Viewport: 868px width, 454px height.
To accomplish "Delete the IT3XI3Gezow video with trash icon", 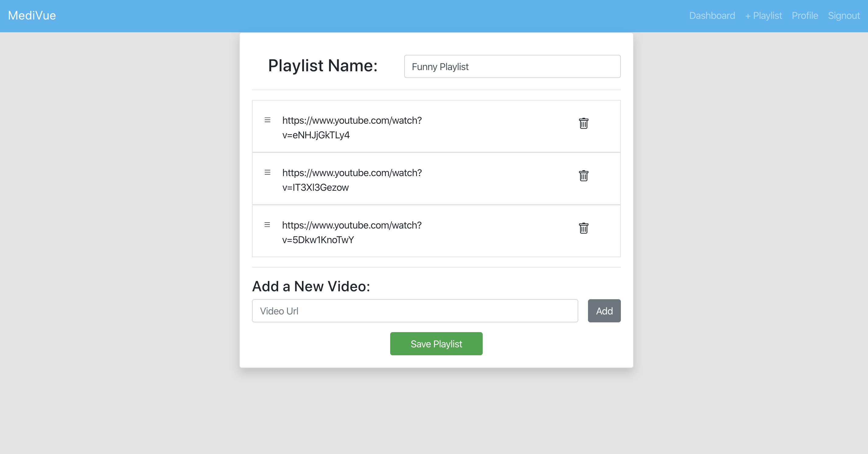I will pyautogui.click(x=583, y=176).
